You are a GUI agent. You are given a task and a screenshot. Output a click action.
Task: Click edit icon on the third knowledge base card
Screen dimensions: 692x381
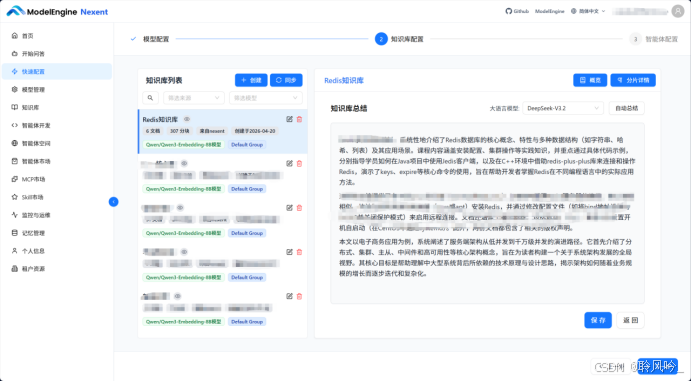[x=290, y=207]
